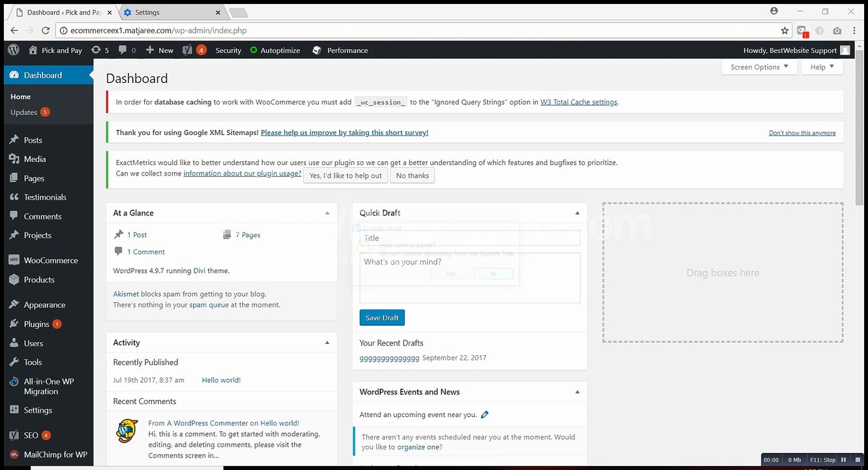
Task: Click the Performance cube icon in admin bar
Action: click(317, 50)
